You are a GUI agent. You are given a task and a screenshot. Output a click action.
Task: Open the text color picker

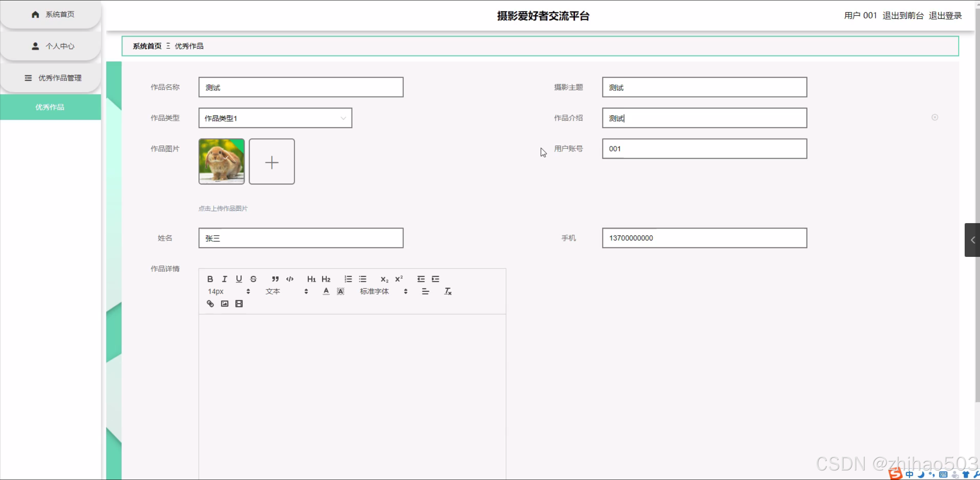pyautogui.click(x=326, y=291)
